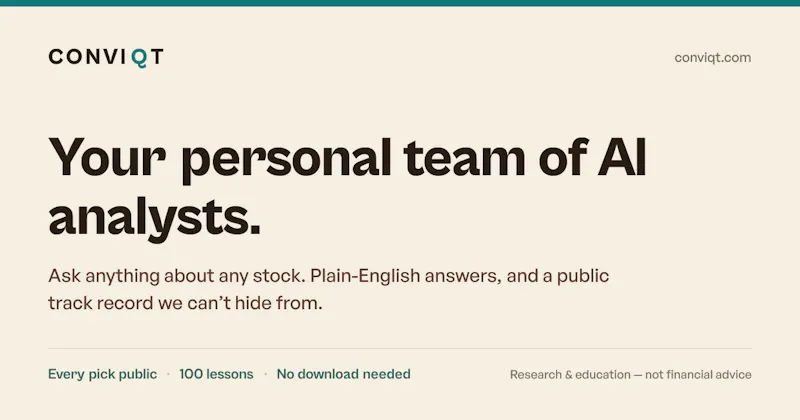Image resolution: width=800 pixels, height=420 pixels.
Task: Click the word 'Your' in headline
Action: click(x=107, y=157)
